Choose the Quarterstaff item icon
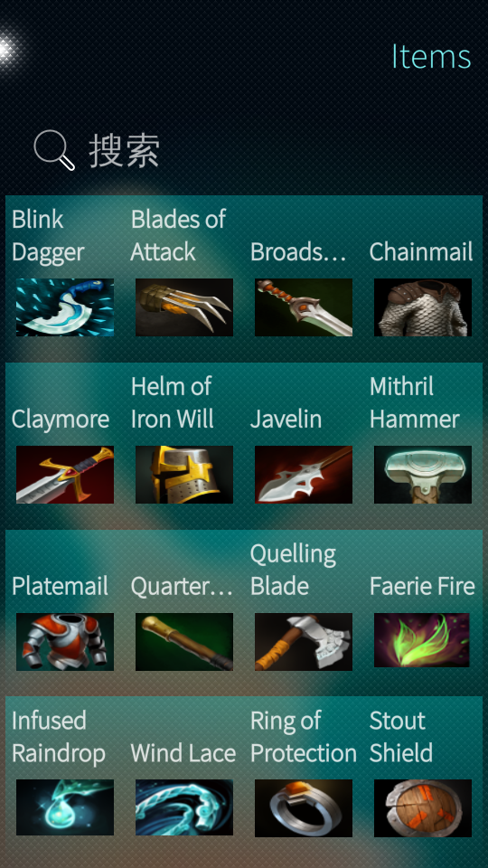This screenshot has height=868, width=488. pos(184,642)
